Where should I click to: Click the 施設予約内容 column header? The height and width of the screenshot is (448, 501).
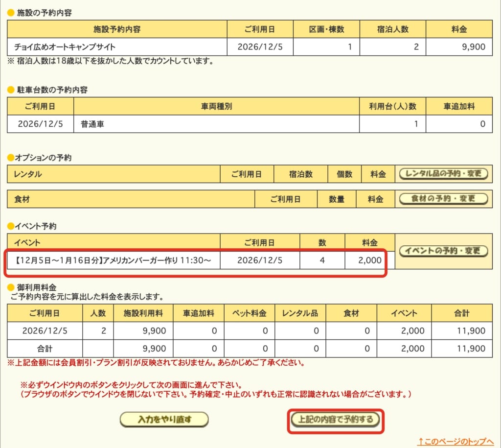tap(117, 29)
